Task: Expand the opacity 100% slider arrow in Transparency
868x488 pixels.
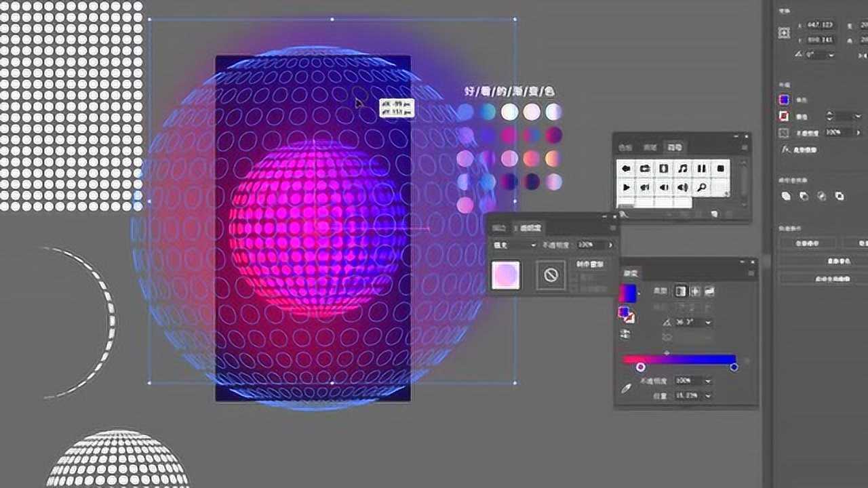Action: tap(610, 245)
